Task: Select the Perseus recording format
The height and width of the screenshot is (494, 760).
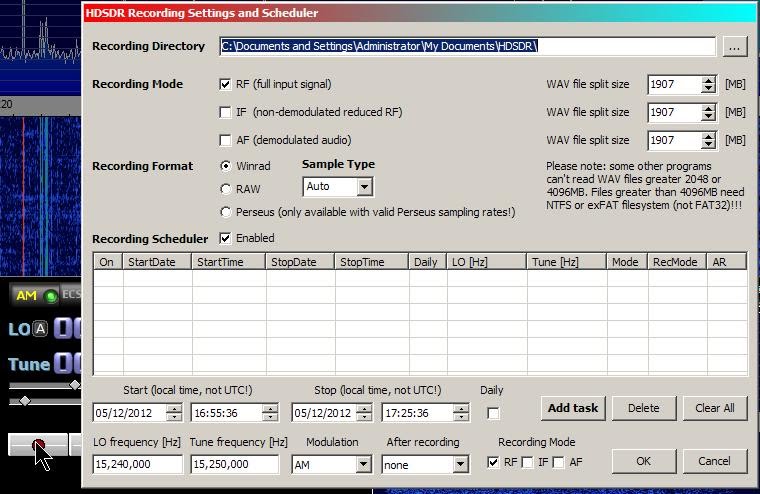Action: click(x=225, y=212)
